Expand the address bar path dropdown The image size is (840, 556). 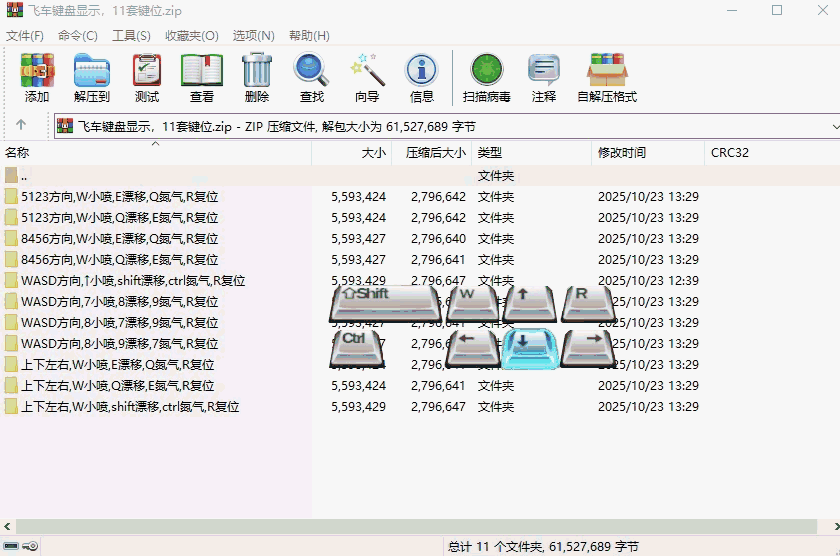click(x=834, y=126)
